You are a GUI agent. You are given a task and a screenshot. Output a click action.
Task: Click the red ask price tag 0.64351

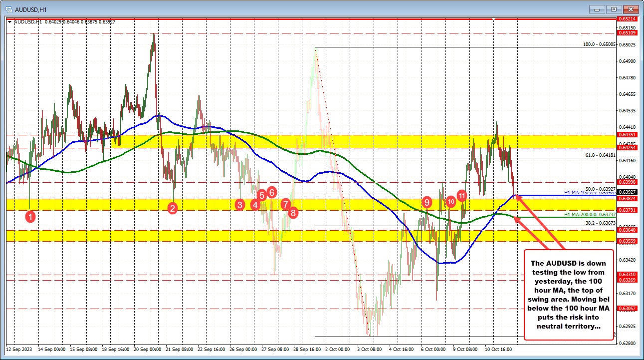(x=627, y=135)
